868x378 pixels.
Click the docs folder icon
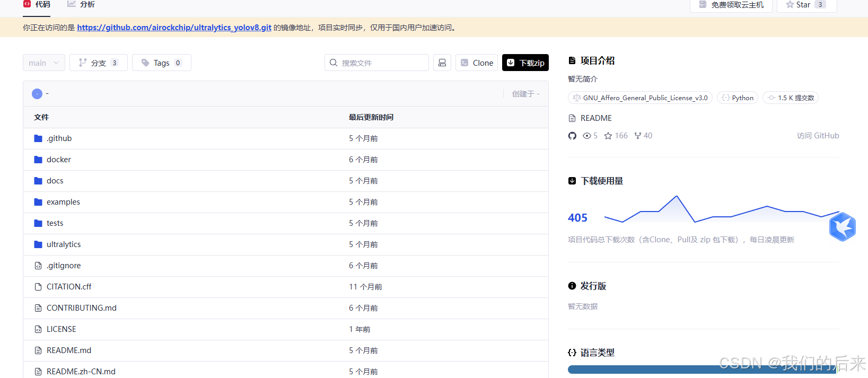38,181
